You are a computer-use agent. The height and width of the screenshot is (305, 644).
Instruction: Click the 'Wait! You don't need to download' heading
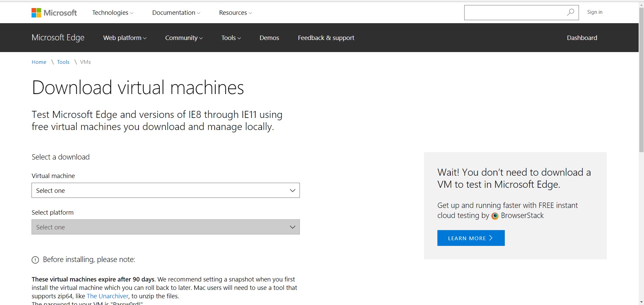tap(514, 178)
